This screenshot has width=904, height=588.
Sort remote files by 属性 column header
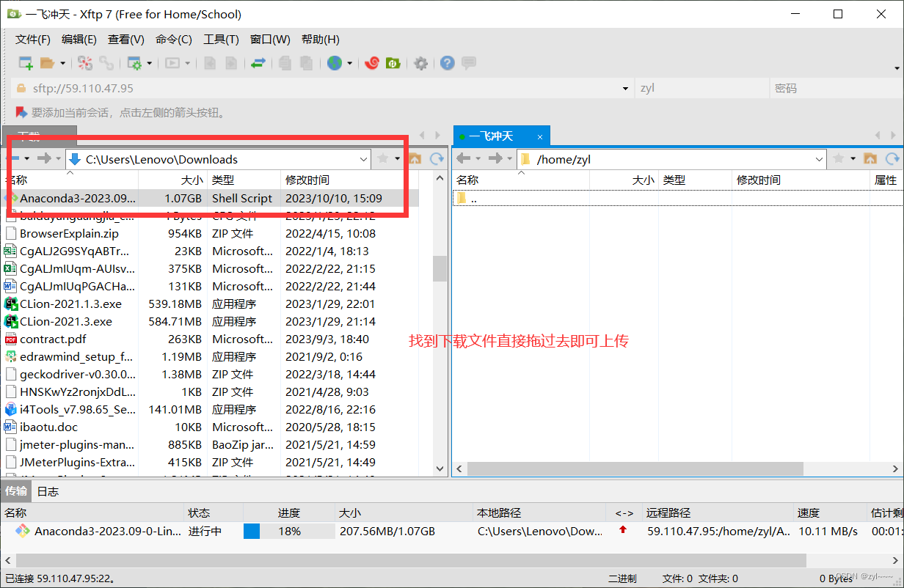click(886, 180)
